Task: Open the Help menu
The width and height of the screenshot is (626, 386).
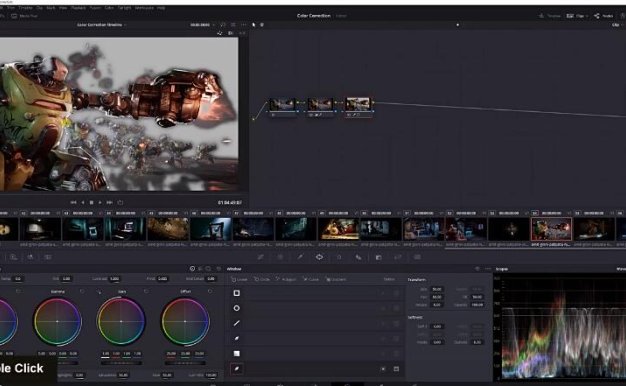Action: (161, 8)
